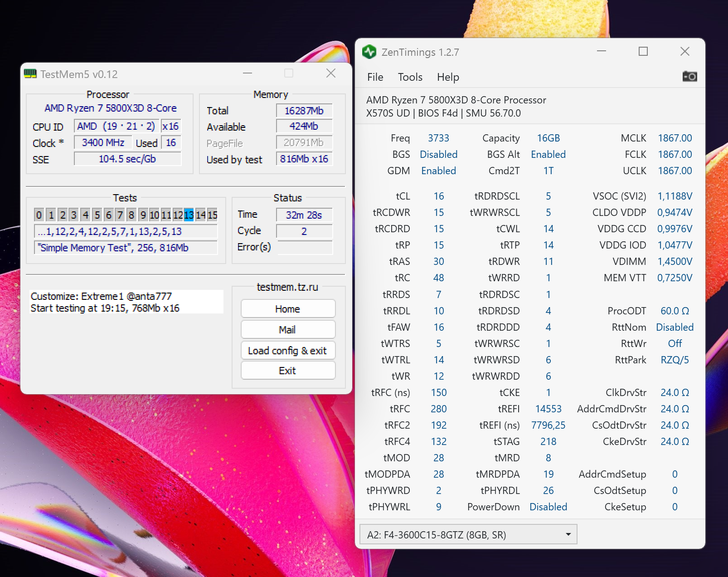Click the MCLK value 1867.00
This screenshot has height=577, width=728.
coord(675,138)
